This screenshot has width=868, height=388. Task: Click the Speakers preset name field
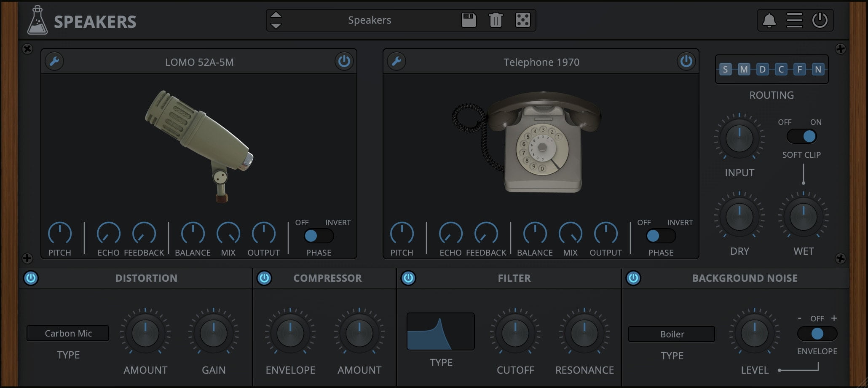pos(369,20)
